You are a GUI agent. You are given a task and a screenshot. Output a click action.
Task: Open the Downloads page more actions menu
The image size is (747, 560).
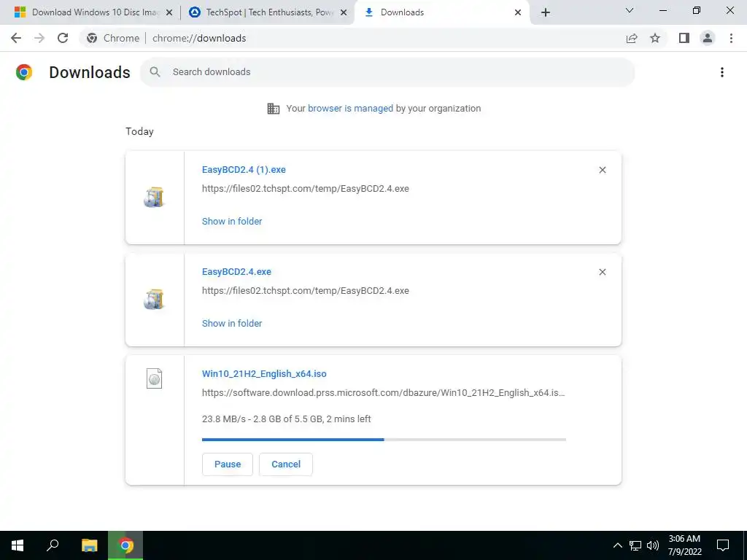point(722,72)
